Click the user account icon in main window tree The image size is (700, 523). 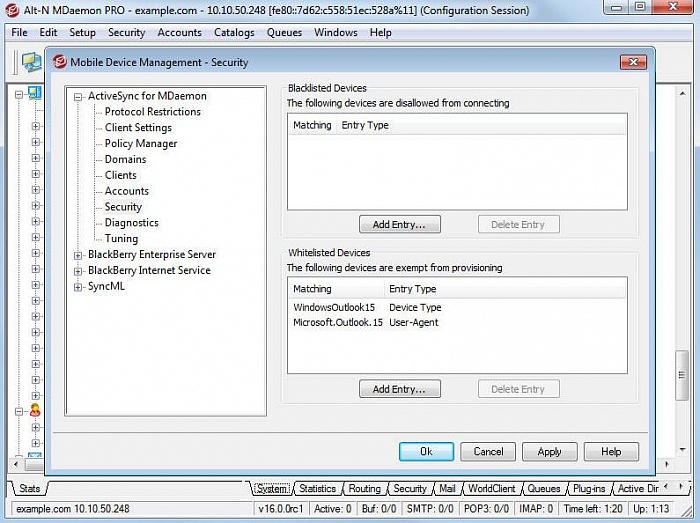tap(35, 411)
